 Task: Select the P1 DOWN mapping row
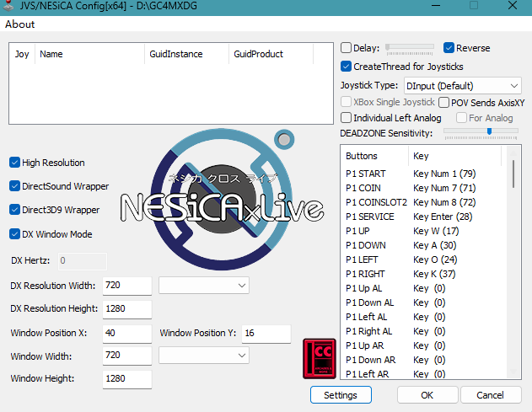coord(423,245)
